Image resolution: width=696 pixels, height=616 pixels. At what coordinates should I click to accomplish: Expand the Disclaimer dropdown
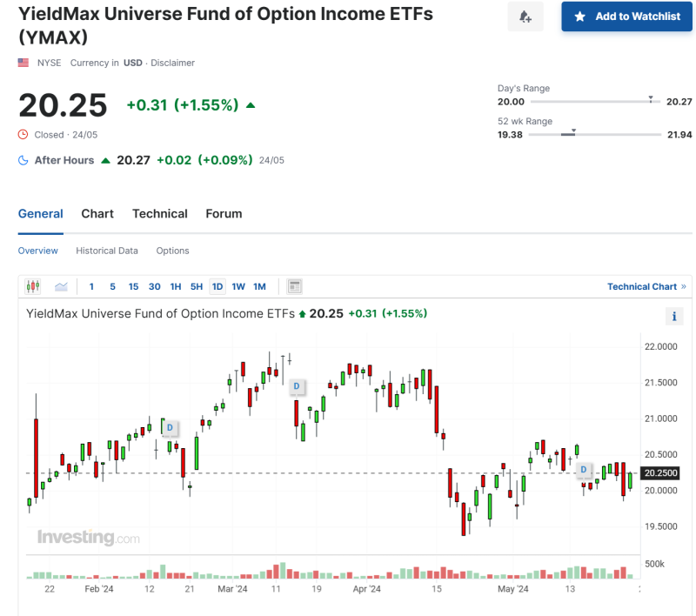click(172, 63)
